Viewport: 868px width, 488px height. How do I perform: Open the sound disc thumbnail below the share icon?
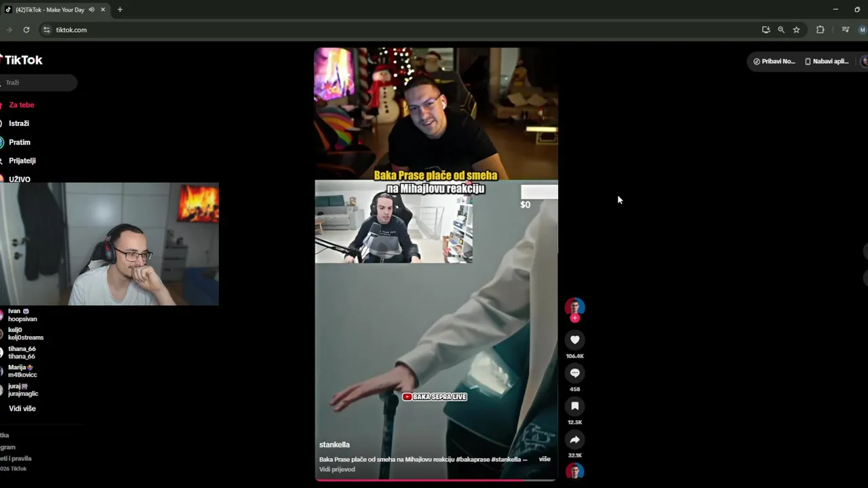[574, 471]
